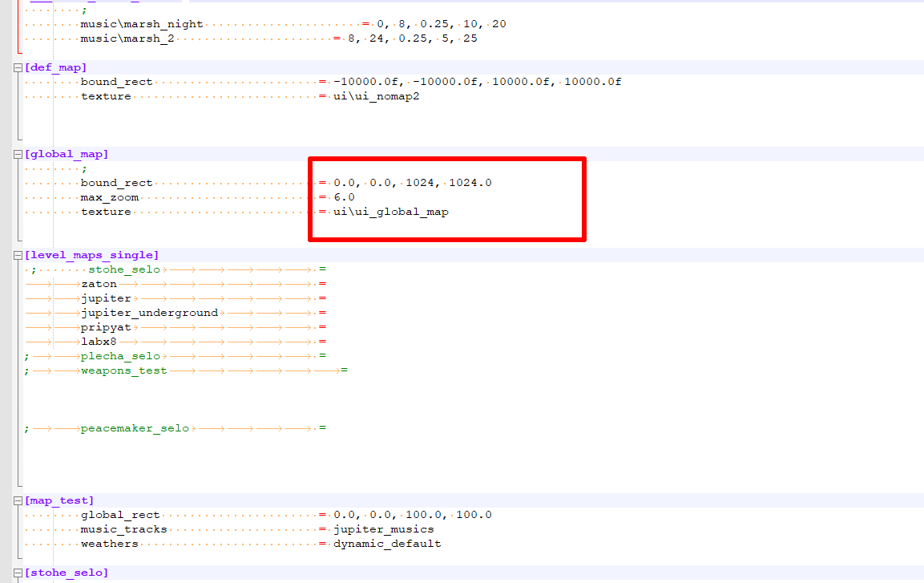
Task: Click the jupiter_musics value
Action: (x=384, y=529)
